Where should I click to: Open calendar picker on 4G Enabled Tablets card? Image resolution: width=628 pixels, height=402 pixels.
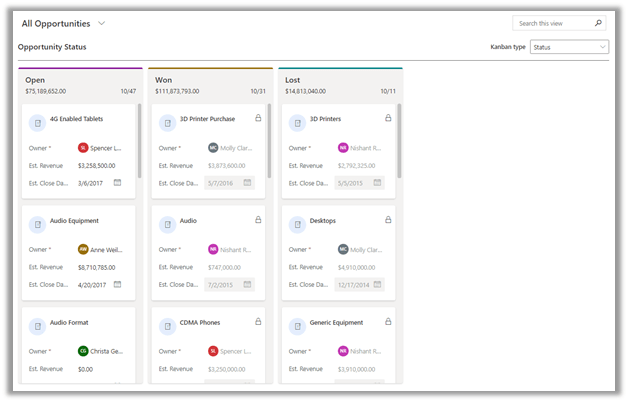[x=117, y=183]
